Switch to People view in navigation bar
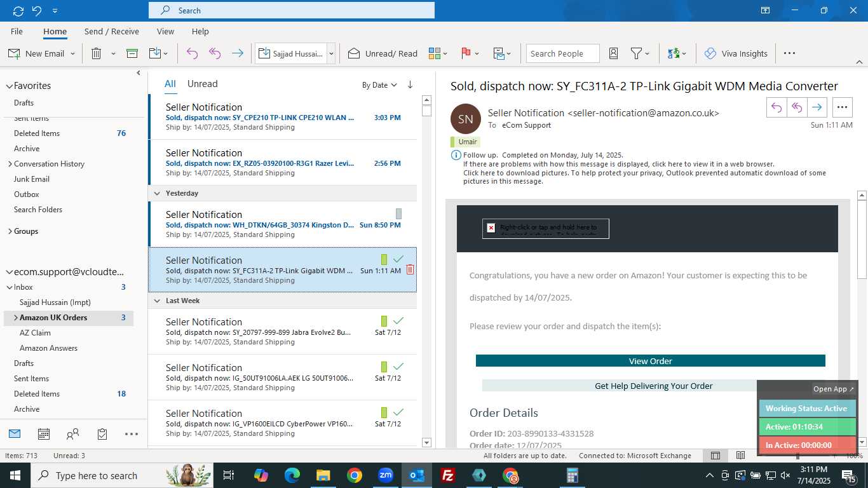 click(73, 434)
